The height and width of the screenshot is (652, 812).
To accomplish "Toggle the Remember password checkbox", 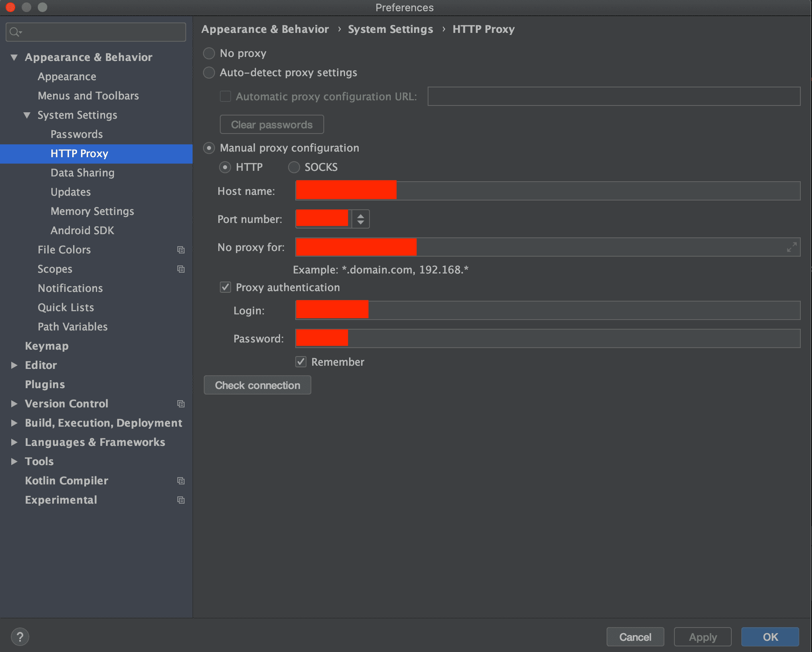I will (301, 362).
